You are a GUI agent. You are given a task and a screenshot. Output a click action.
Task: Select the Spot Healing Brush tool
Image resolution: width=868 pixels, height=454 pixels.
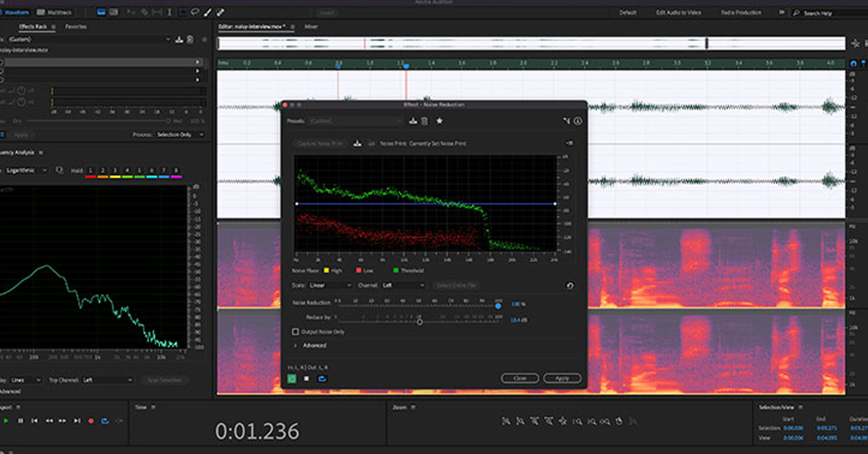coord(221,12)
